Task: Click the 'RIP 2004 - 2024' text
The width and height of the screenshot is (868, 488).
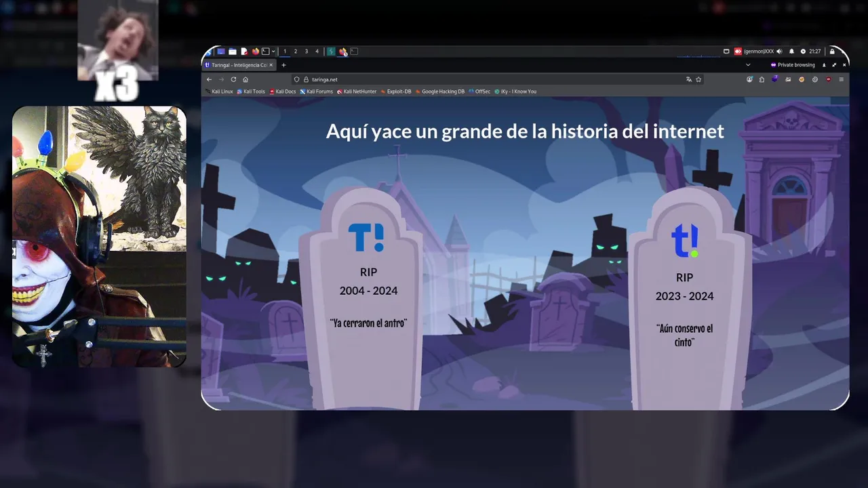Action: [x=368, y=281]
